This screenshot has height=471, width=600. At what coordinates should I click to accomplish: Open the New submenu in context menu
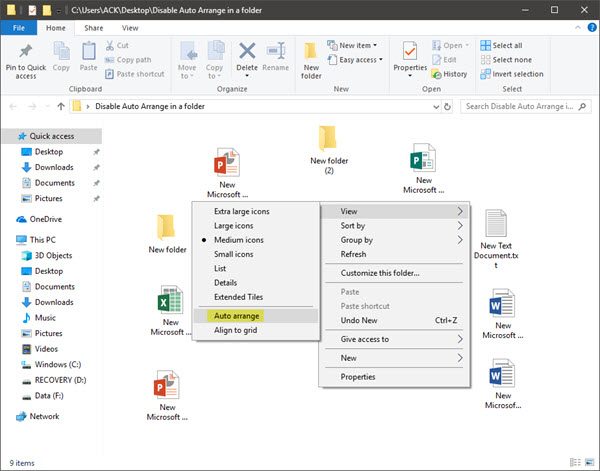(x=394, y=358)
